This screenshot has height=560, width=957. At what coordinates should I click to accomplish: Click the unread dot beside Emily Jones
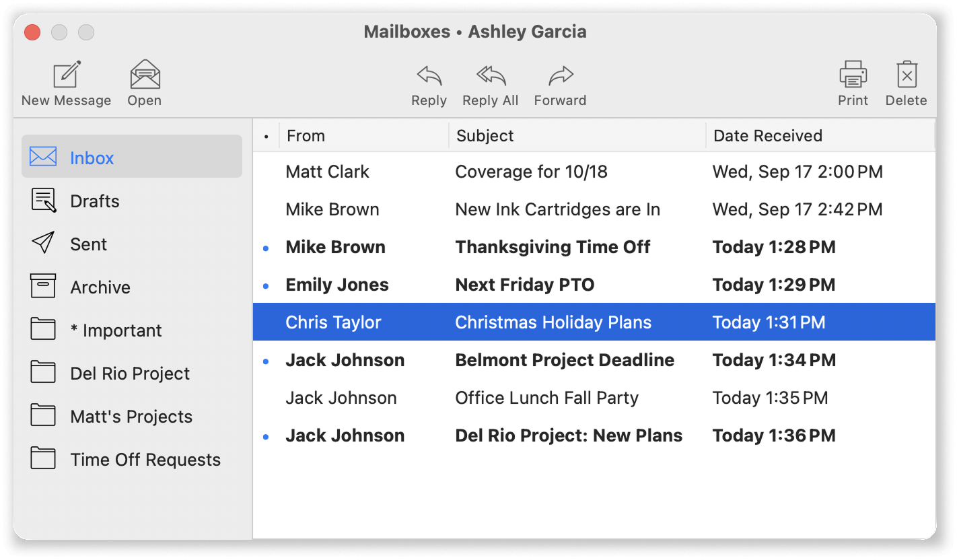266,285
